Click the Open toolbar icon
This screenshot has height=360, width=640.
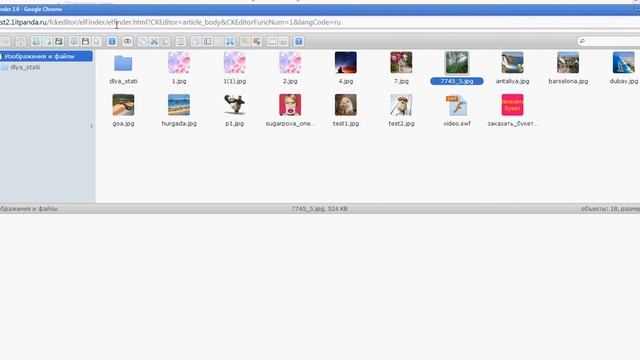pos(74,41)
